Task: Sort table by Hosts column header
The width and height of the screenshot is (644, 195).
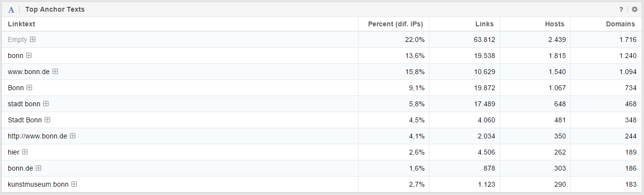Action: (x=555, y=24)
